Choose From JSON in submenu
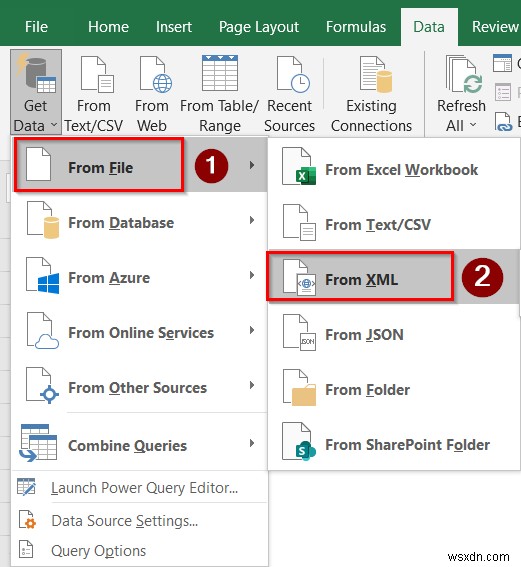Image resolution: width=521 pixels, height=567 pixels. point(394,332)
